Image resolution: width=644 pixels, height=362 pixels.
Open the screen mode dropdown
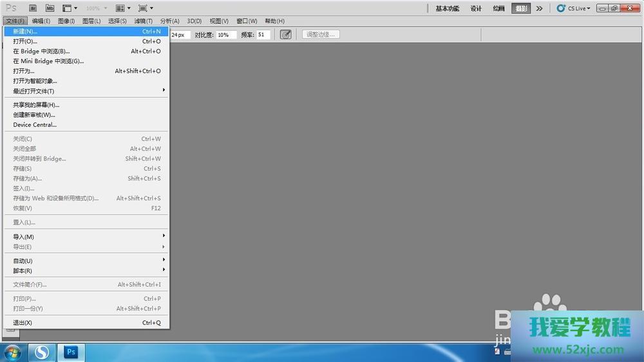[146, 8]
